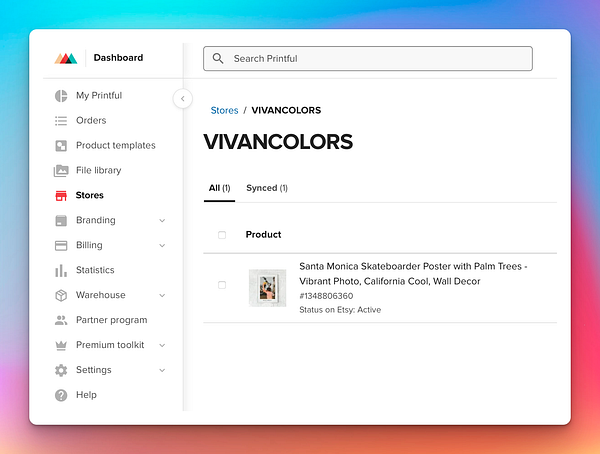Click the Warehouse box icon

(x=61, y=295)
